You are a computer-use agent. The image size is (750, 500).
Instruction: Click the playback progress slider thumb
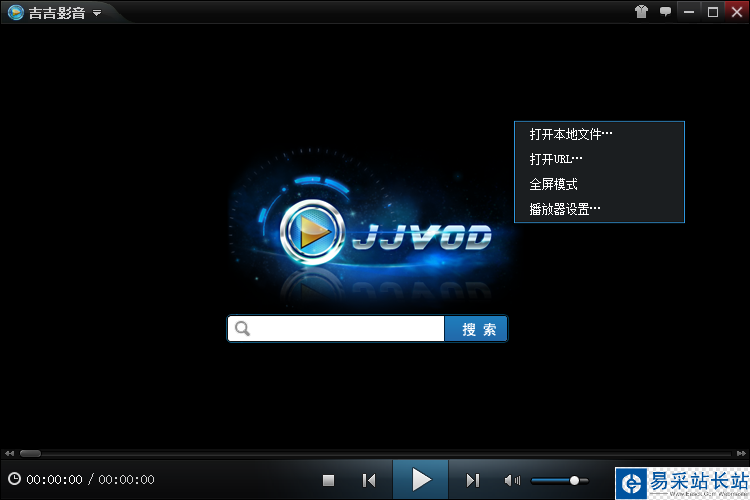(x=31, y=454)
